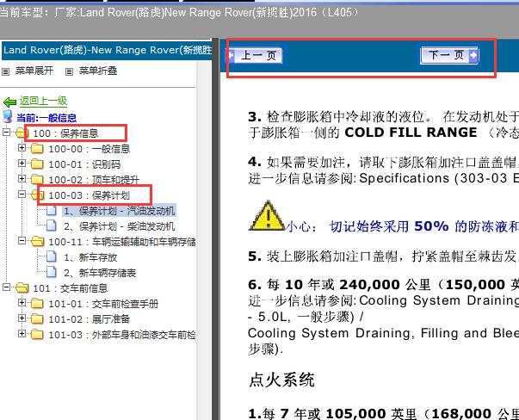Select 100-01 : 识别码 tree item
This screenshot has width=519, height=420.
click(84, 164)
